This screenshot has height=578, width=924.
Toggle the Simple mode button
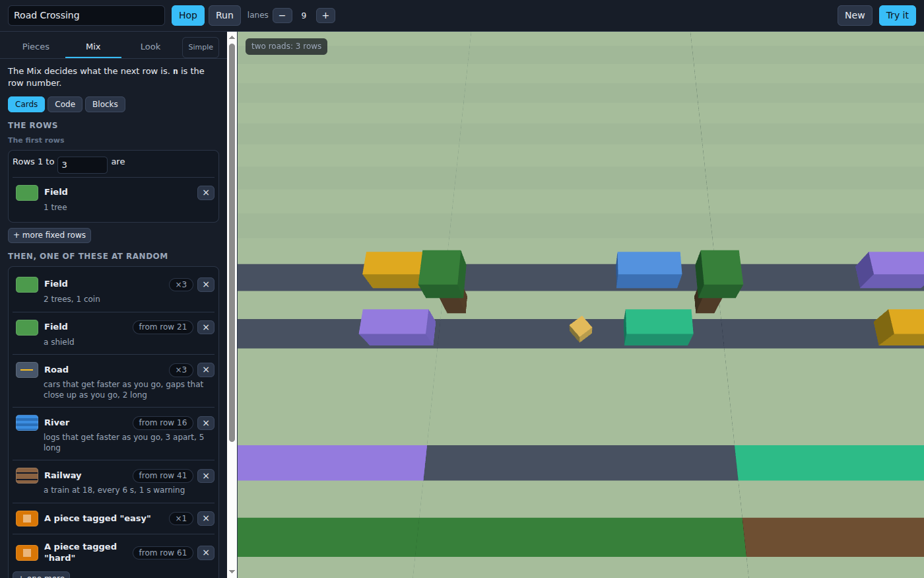click(201, 47)
